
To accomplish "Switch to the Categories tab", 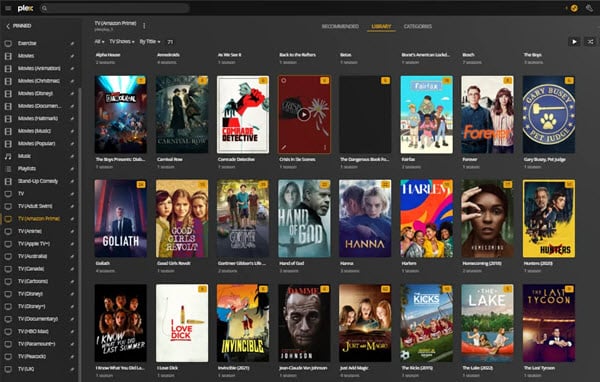I will click(417, 26).
